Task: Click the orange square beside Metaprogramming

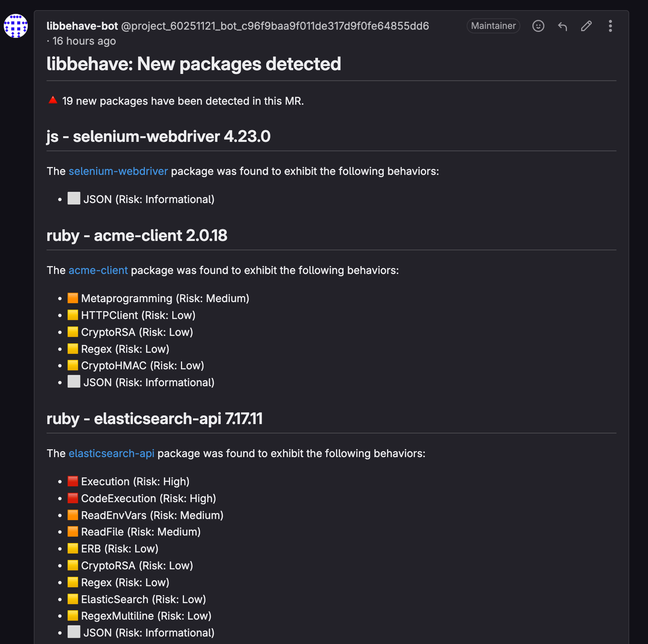Action: pos(73,298)
